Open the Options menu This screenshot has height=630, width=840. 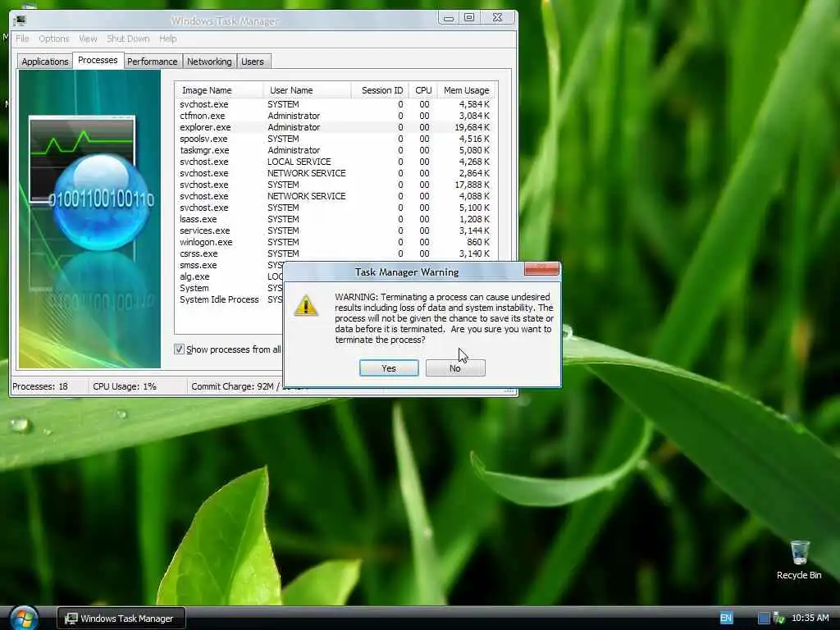point(53,39)
